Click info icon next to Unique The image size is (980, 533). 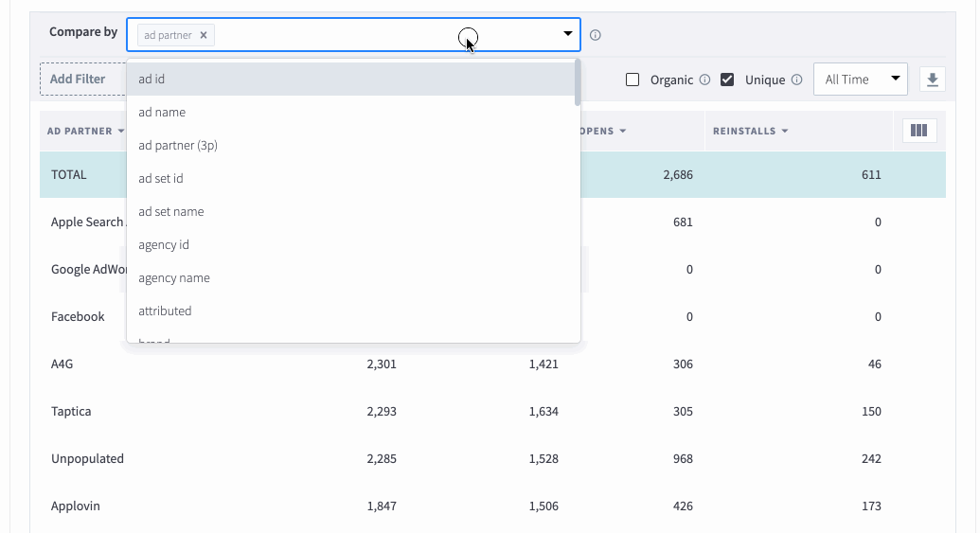796,80
